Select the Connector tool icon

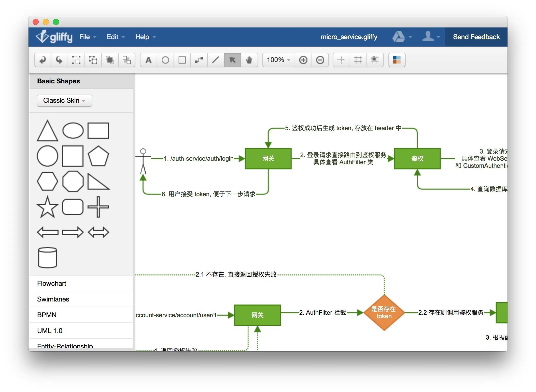click(x=199, y=60)
